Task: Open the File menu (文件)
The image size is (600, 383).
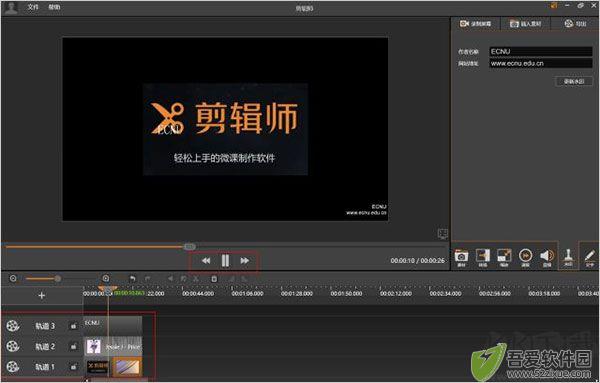Action: [33, 7]
